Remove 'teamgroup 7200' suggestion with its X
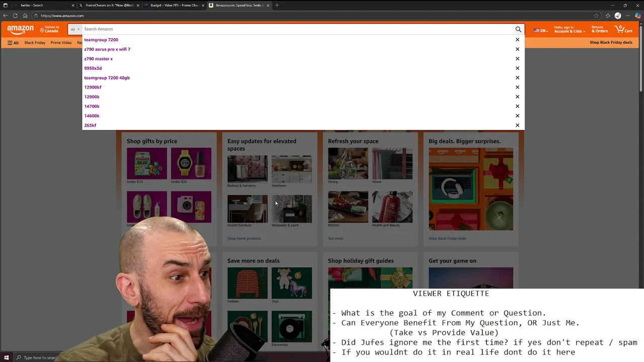This screenshot has height=362, width=644. 517,40
